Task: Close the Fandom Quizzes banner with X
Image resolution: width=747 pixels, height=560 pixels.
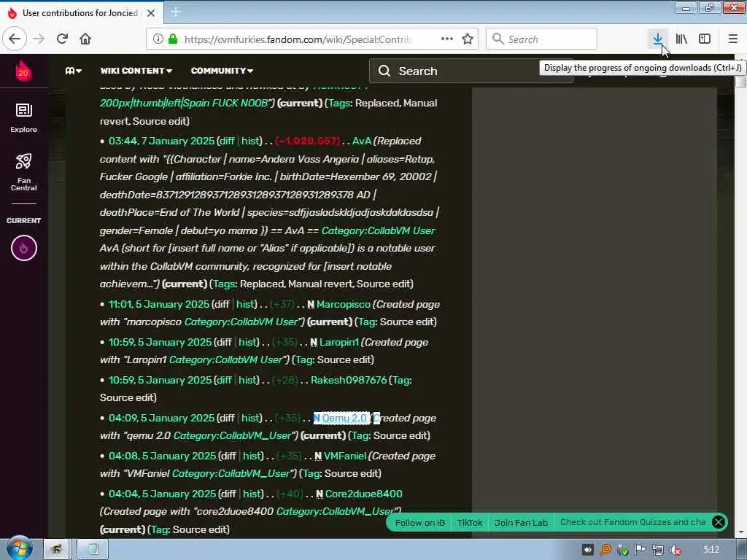Action: [x=719, y=522]
